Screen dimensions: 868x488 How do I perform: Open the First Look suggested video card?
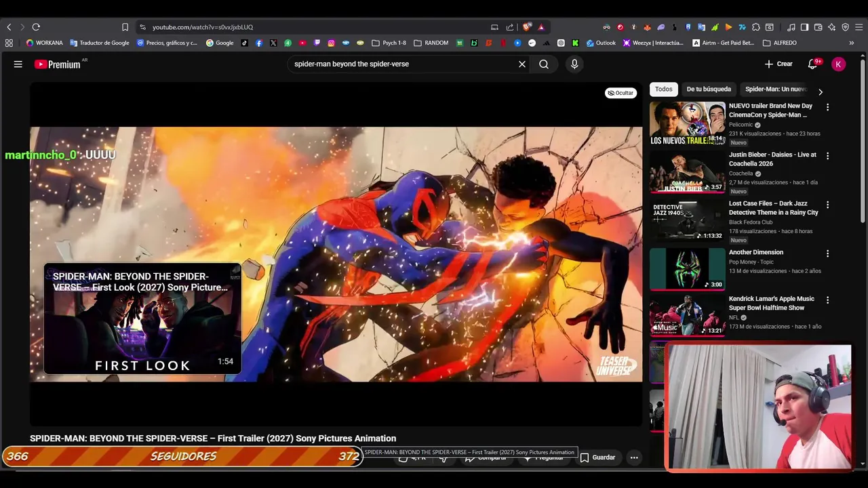(x=142, y=319)
